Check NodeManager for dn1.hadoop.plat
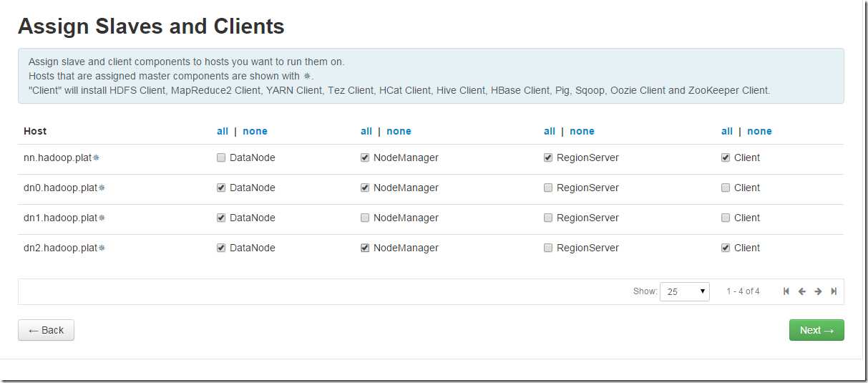This screenshot has height=383, width=868. [x=365, y=218]
